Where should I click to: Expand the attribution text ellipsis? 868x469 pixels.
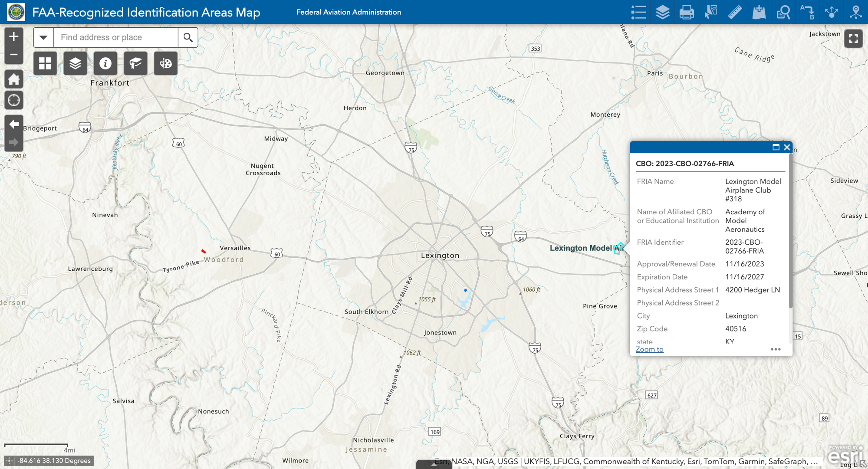tap(814, 462)
